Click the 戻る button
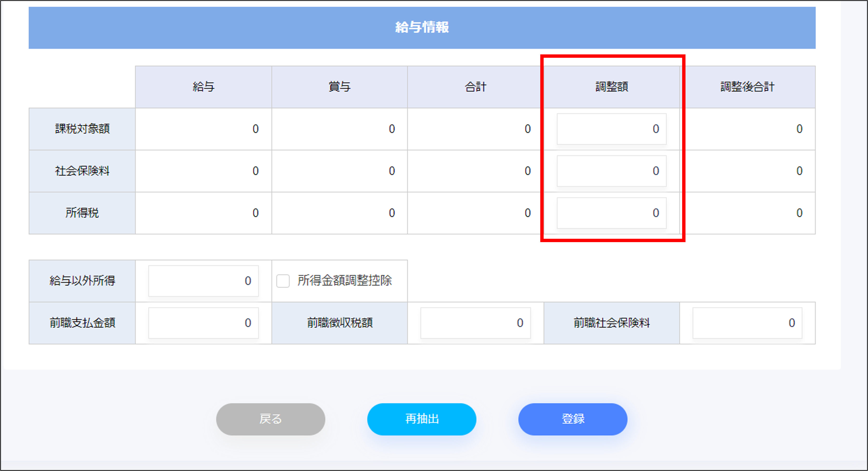Screen dimensions: 868x471 coord(270,419)
